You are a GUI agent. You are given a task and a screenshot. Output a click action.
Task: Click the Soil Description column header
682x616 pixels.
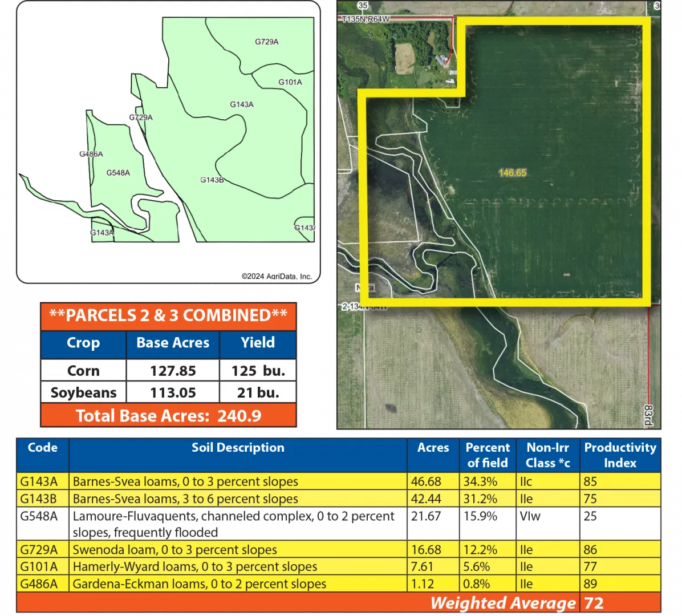tap(238, 448)
